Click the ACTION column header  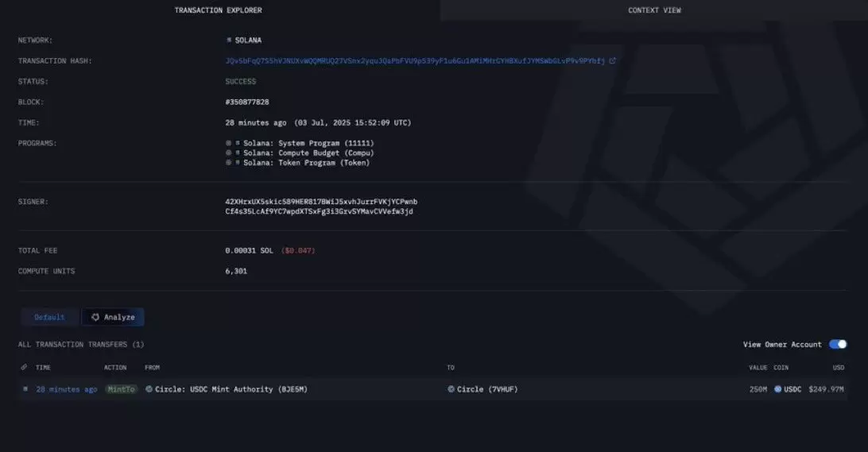coord(115,367)
